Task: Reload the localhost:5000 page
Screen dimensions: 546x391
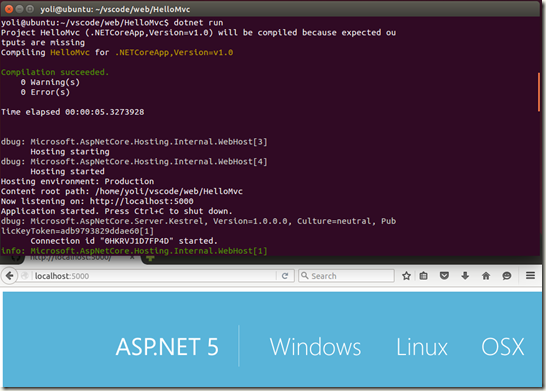Action: coord(285,276)
